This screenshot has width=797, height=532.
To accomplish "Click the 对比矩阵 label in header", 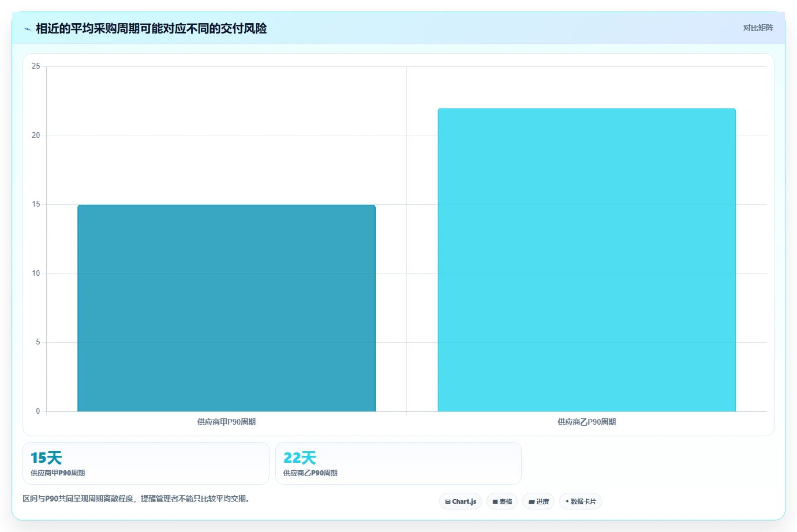I will [x=758, y=28].
